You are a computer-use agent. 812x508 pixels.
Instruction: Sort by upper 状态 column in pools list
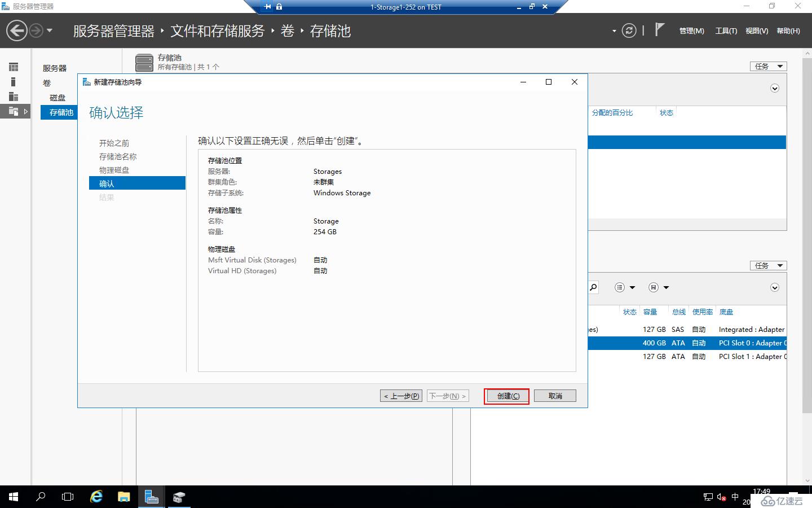[x=667, y=113]
